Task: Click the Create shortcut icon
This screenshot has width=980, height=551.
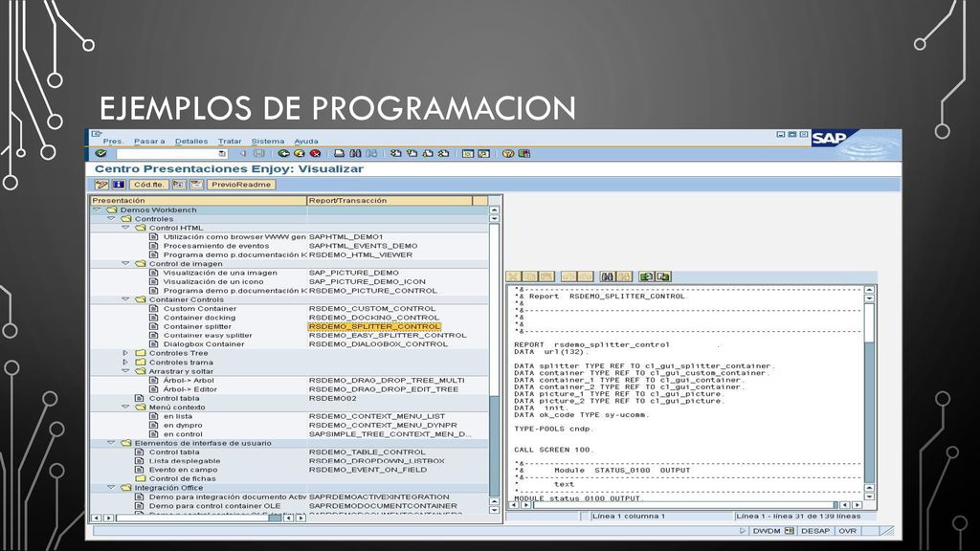Action: coord(483,153)
